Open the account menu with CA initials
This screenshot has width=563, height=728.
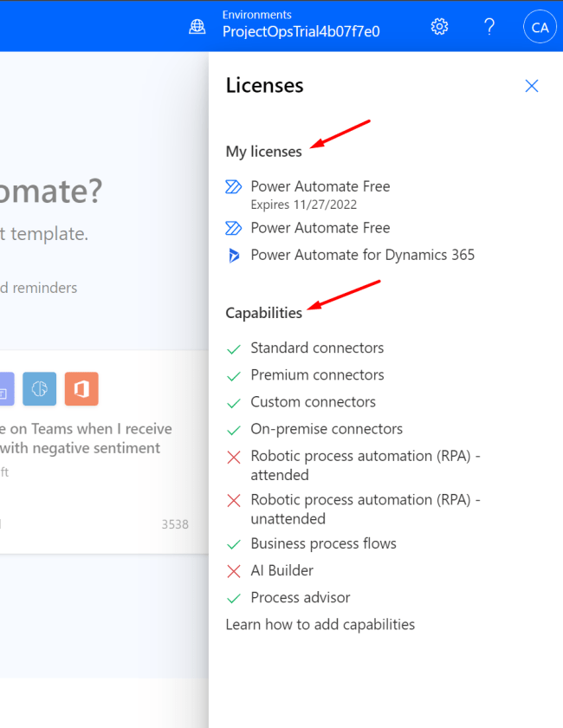point(540,27)
